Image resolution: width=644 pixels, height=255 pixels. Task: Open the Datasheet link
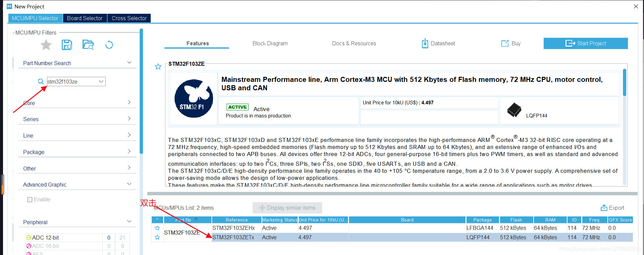tap(443, 43)
